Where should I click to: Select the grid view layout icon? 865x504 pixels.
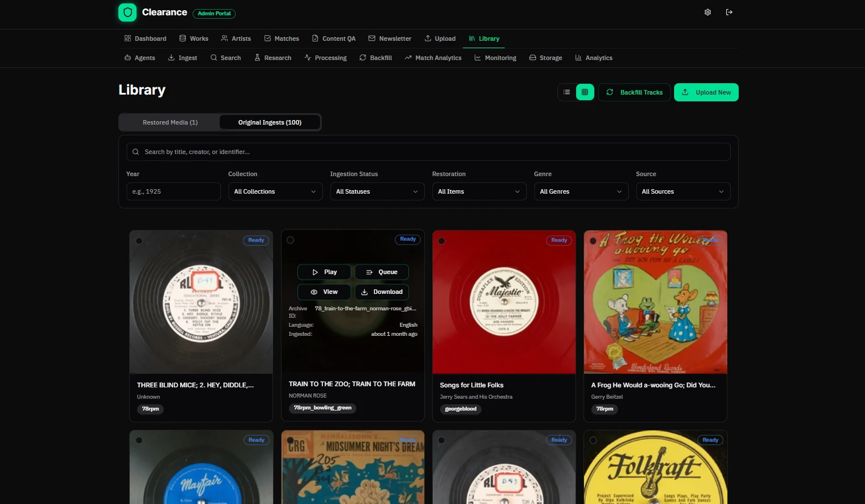point(585,92)
